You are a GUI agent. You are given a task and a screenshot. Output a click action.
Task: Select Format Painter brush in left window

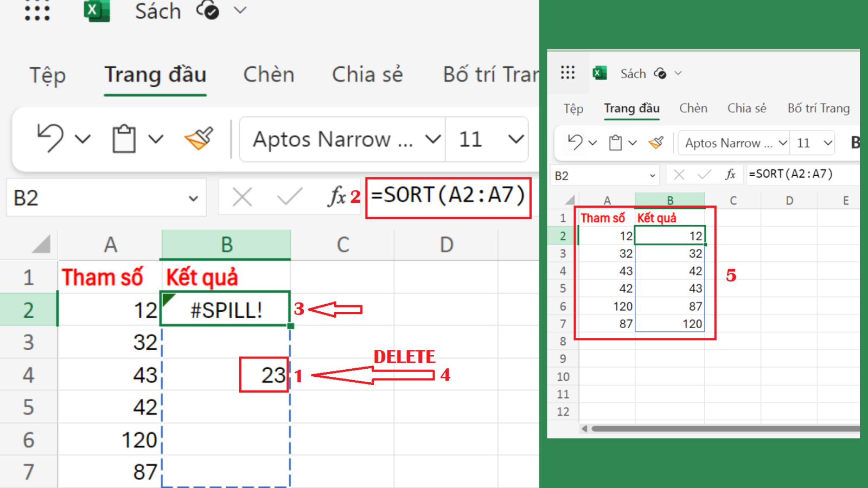point(199,138)
